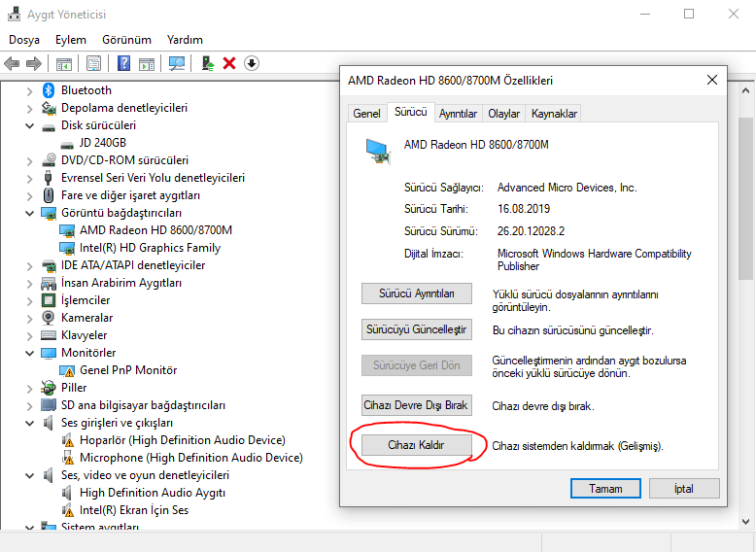Select the JD 240GB disk
The image size is (756, 552).
[103, 143]
